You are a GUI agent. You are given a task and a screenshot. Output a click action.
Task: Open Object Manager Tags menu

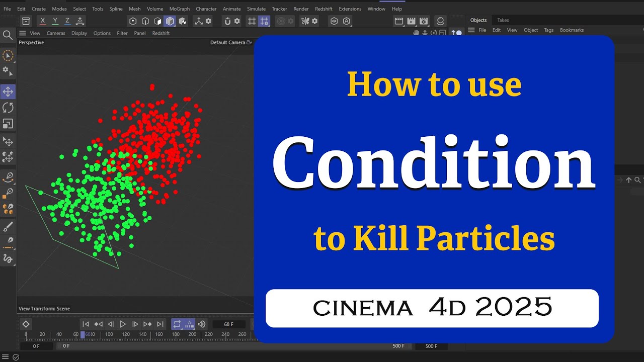tap(549, 30)
